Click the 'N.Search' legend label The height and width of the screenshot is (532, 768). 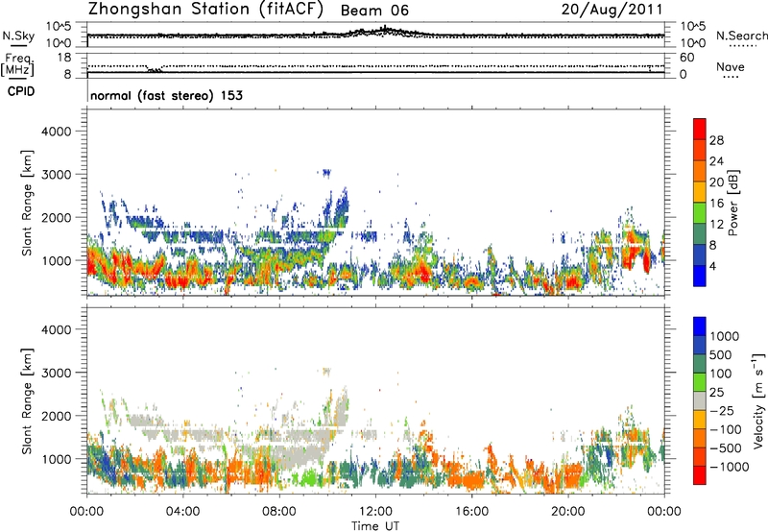point(741,36)
